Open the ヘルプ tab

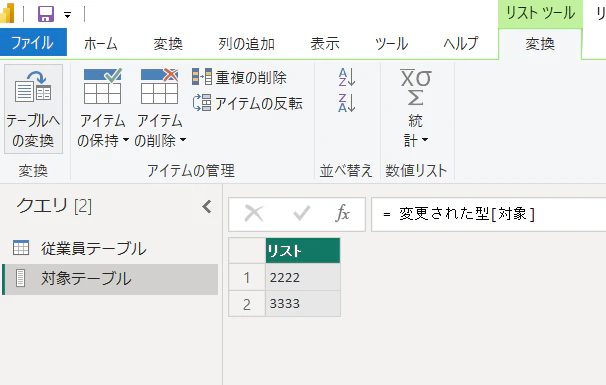click(x=460, y=44)
